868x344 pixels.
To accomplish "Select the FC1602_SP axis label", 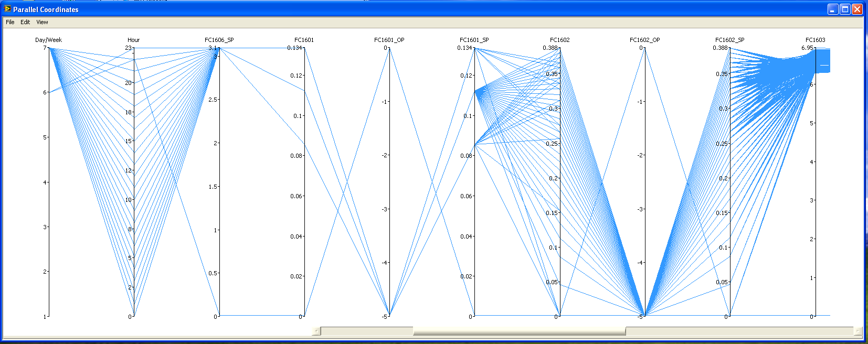I will point(729,40).
